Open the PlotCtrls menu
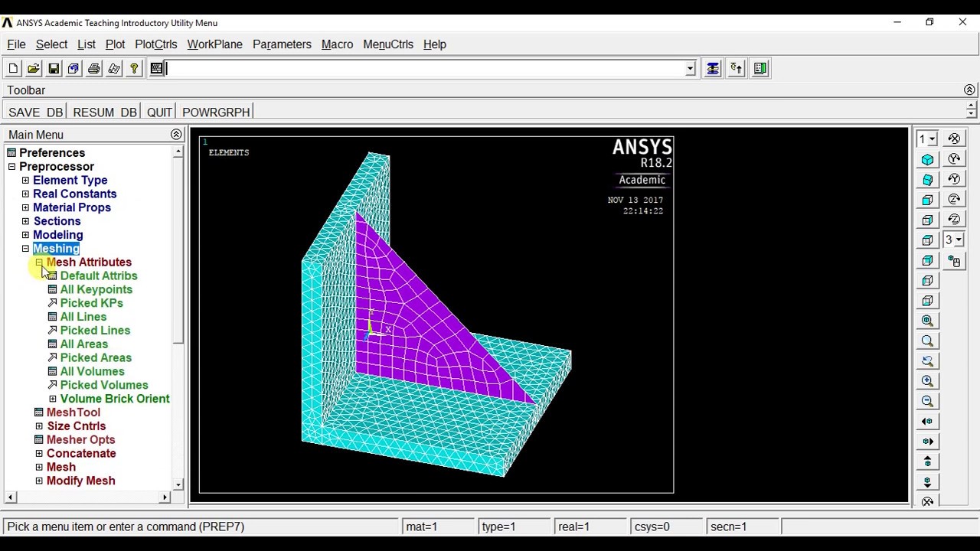Image resolution: width=980 pixels, height=551 pixels. pyautogui.click(x=156, y=44)
